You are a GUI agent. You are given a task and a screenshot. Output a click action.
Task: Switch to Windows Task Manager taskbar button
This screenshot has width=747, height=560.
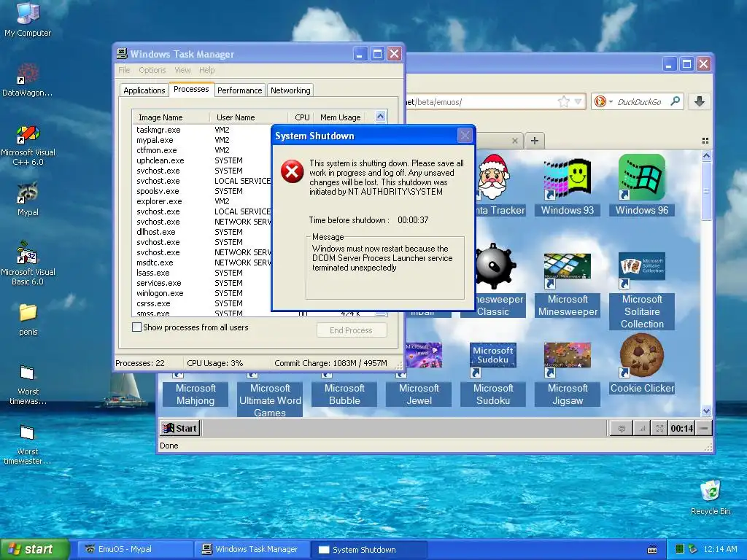pos(252,549)
